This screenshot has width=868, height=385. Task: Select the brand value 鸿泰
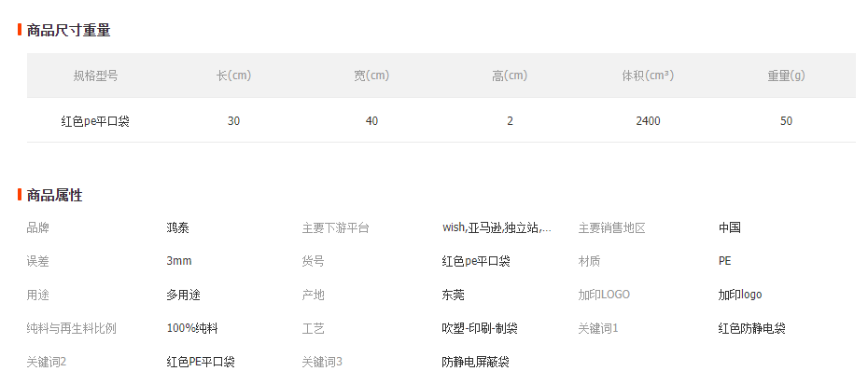tap(177, 227)
